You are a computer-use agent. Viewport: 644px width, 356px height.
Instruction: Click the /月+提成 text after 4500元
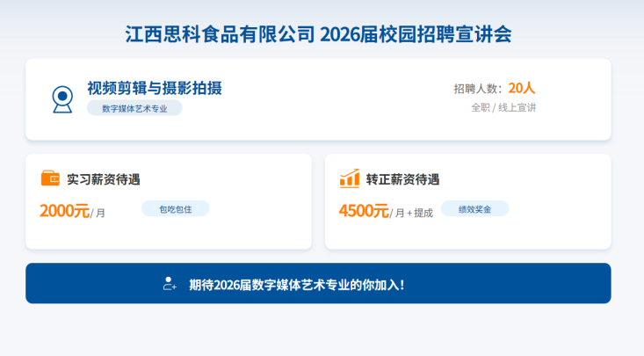[412, 213]
